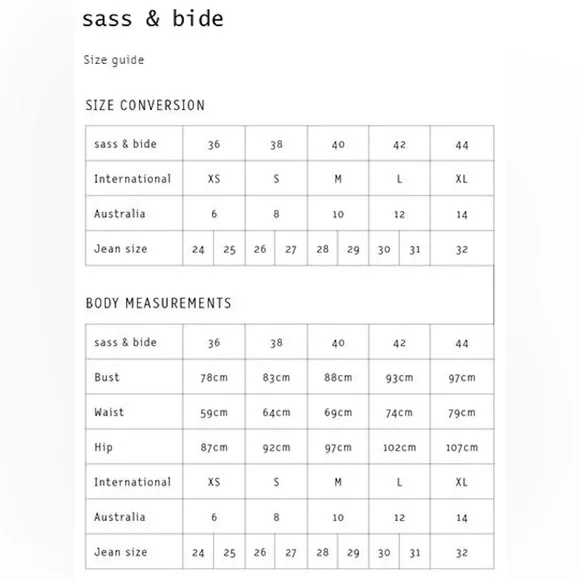This screenshot has height=580, width=580.
Task: Click the XL cell in size conversion table
Action: click(462, 179)
